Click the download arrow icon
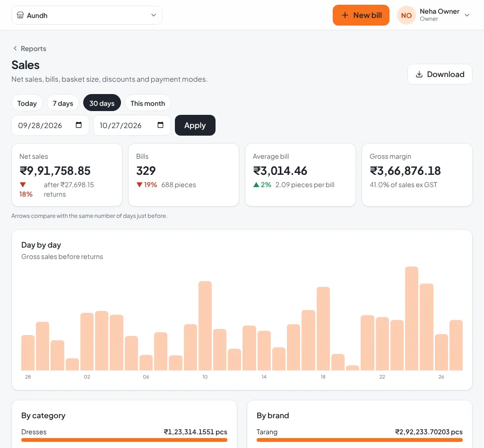 pos(419,74)
